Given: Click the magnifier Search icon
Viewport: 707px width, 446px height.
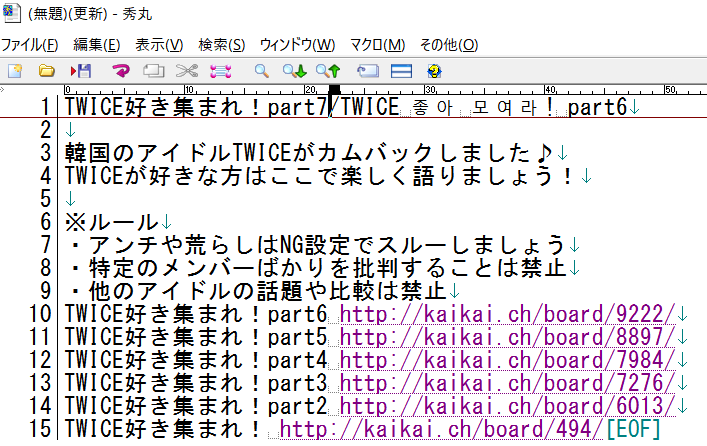Looking at the screenshot, I should 261,71.
